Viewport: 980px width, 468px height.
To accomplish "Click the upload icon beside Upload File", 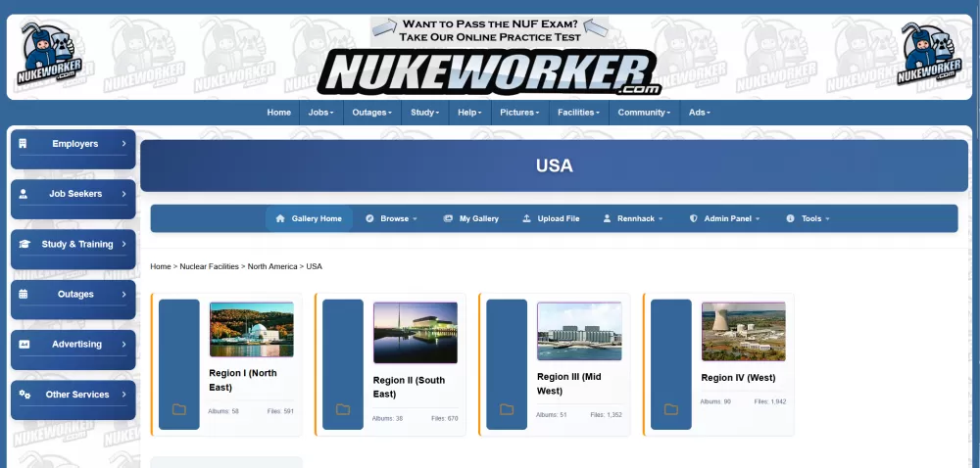I will tap(526, 218).
